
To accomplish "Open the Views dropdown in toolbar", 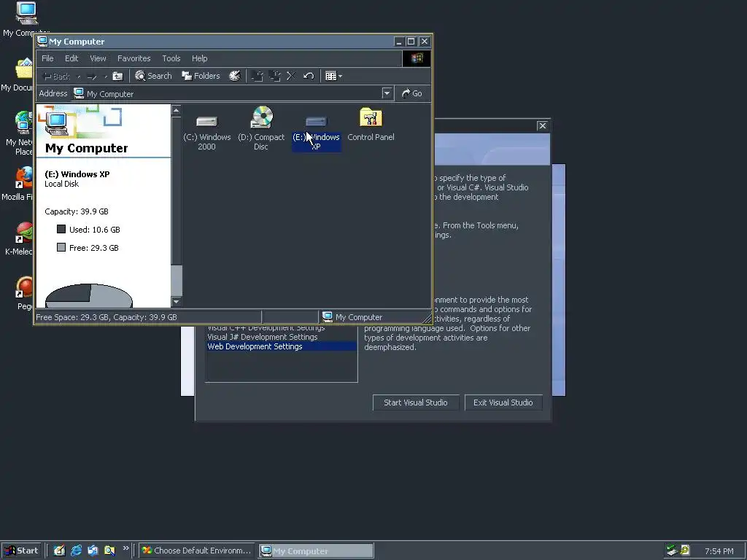I will 333,76.
